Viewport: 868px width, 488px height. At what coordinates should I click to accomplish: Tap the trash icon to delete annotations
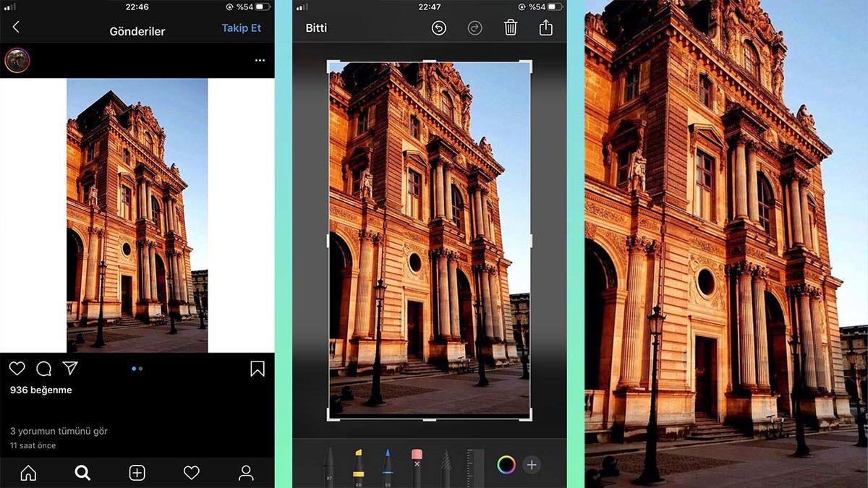[x=510, y=27]
